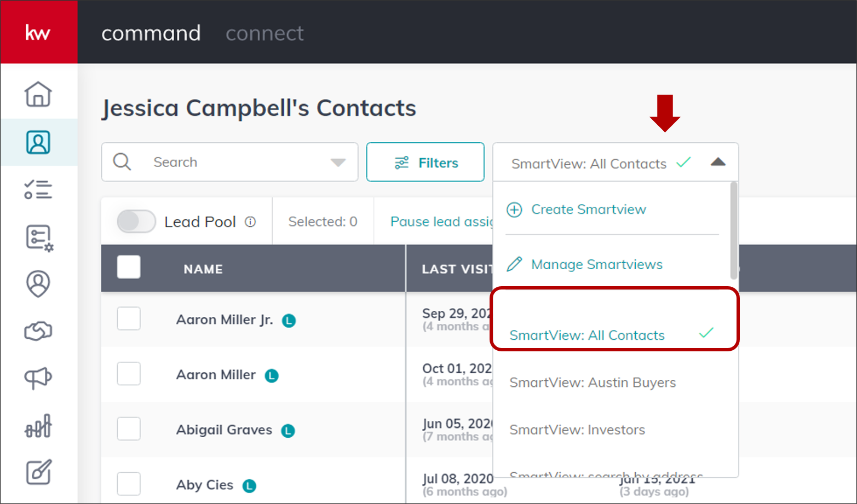857x504 pixels.
Task: Open the SmartPlans sidebar icon with gear
Action: pos(39,238)
